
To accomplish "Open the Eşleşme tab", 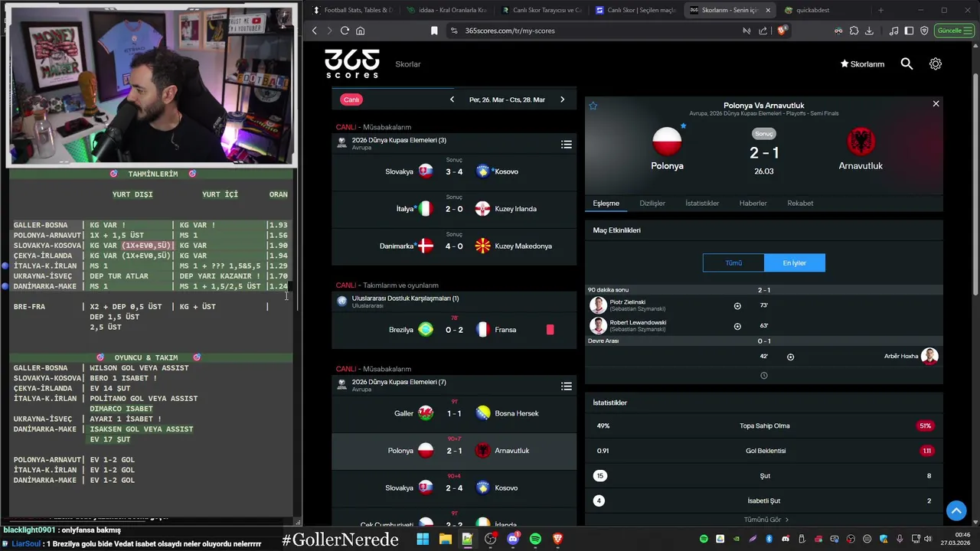I will point(606,204).
